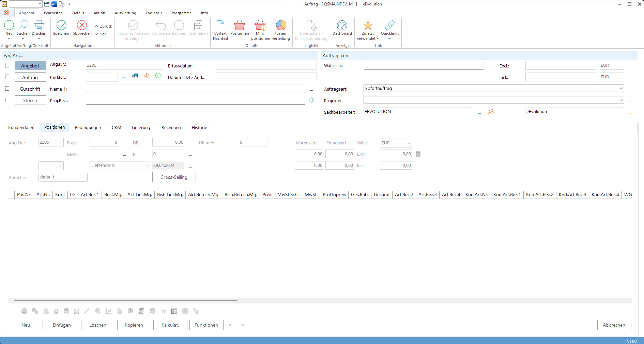Viewport: 644px width, 344px height.
Task: Open Vortext Nachtext document icon
Action: (x=220, y=25)
